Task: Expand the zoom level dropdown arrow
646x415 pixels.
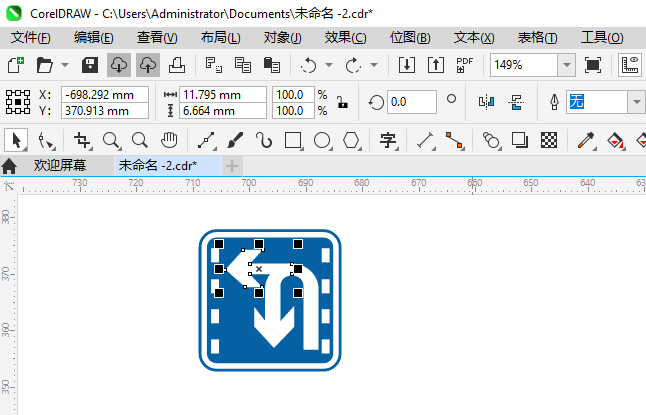Action: [567, 65]
